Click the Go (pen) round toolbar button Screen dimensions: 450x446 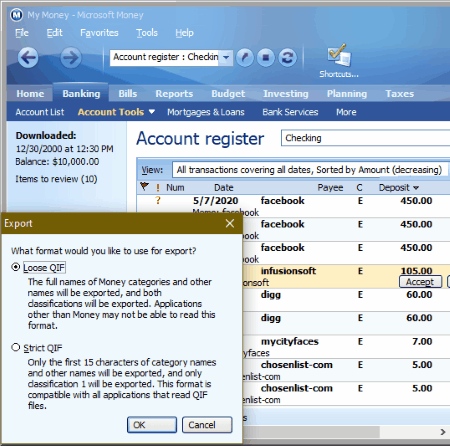[245, 58]
